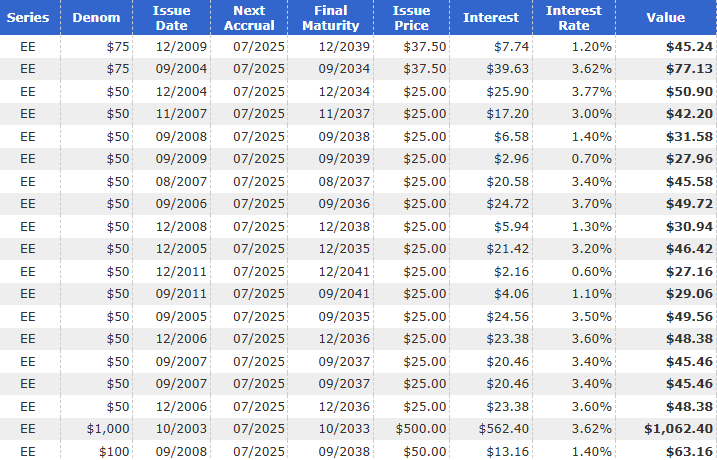
Task: Click the Issue Price column header
Action: click(412, 17)
